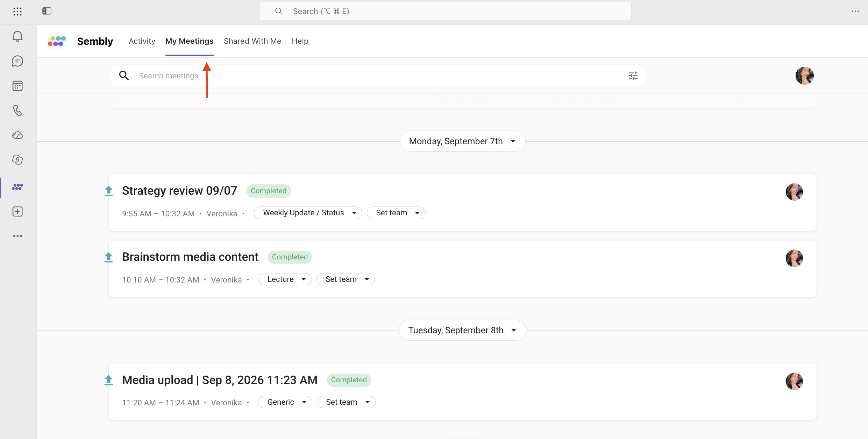Viewport: 868px width, 439px height.
Task: Expand the Tuesday, September 8th date dropdown
Action: (x=462, y=330)
